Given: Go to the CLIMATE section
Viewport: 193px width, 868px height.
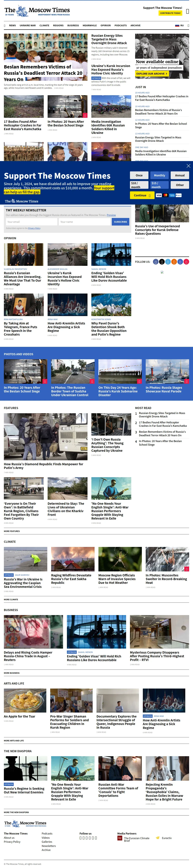Looking at the screenshot, I should tap(44, 25).
